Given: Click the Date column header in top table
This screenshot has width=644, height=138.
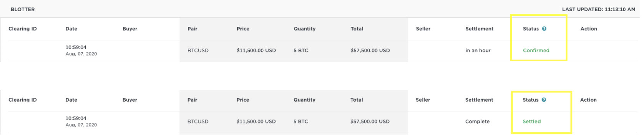Looking at the screenshot, I should pyautogui.click(x=71, y=29).
